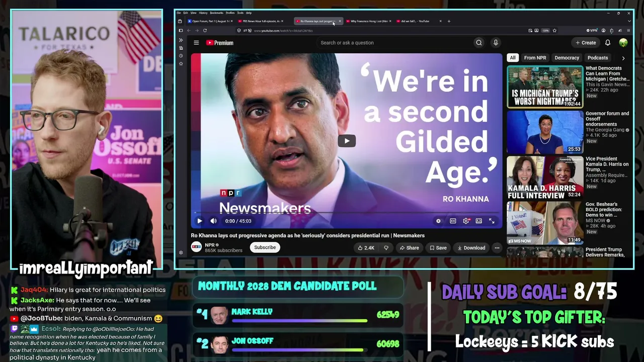Mute the video volume speaker icon
The width and height of the screenshot is (644, 362).
[x=213, y=221]
